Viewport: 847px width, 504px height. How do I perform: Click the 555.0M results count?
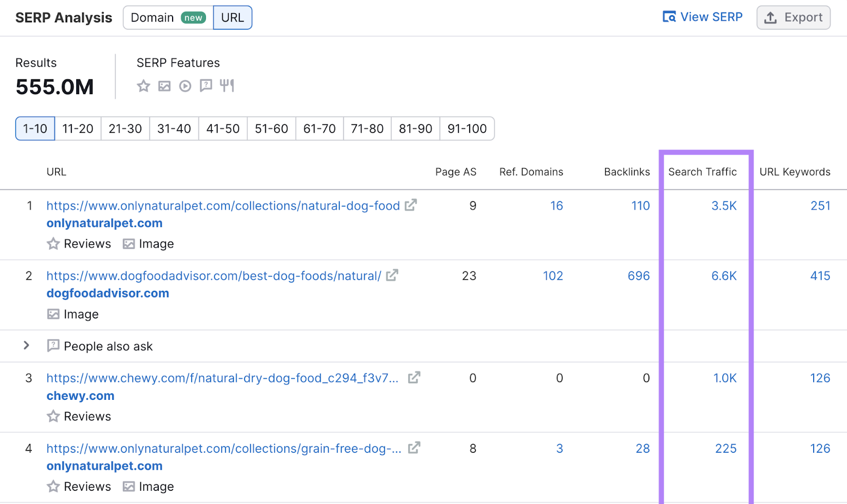point(55,87)
